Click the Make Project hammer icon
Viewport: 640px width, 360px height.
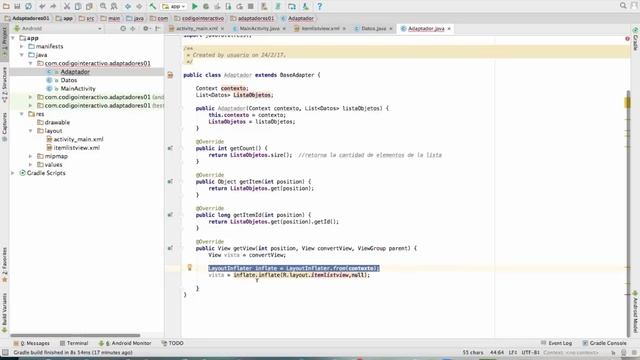[x=153, y=6]
